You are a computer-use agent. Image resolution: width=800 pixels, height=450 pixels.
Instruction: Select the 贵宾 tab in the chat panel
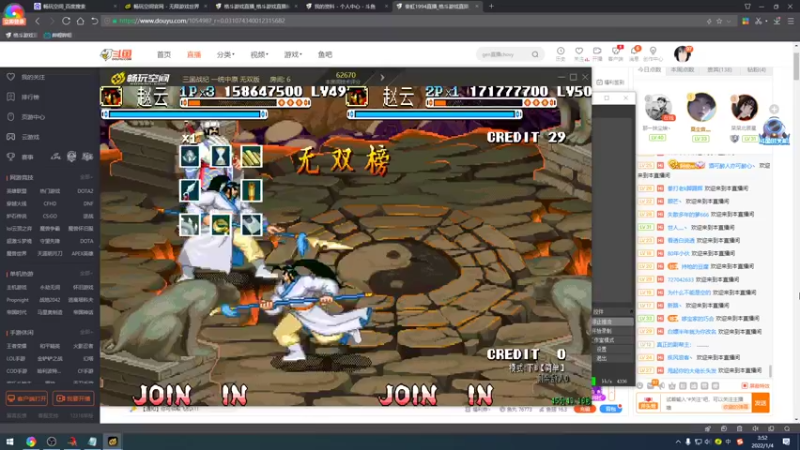(x=719, y=70)
